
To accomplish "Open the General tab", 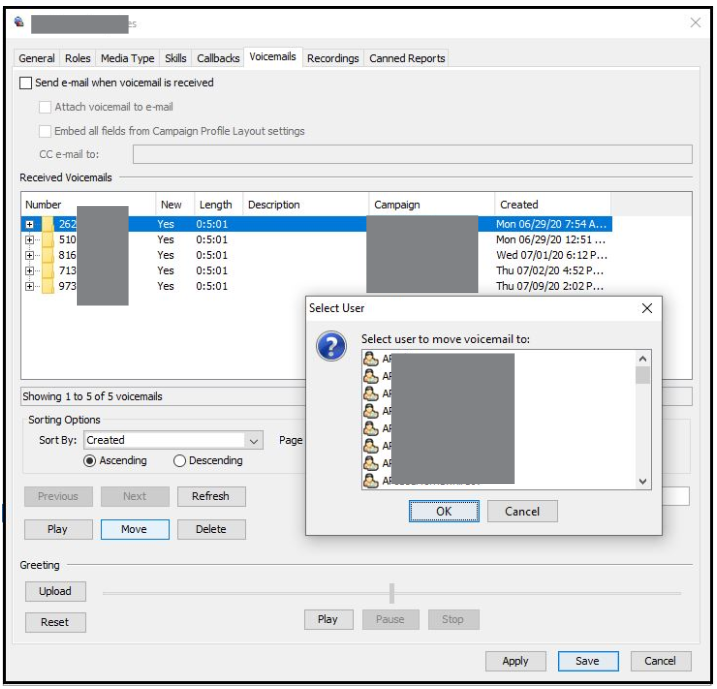I will pos(37,59).
